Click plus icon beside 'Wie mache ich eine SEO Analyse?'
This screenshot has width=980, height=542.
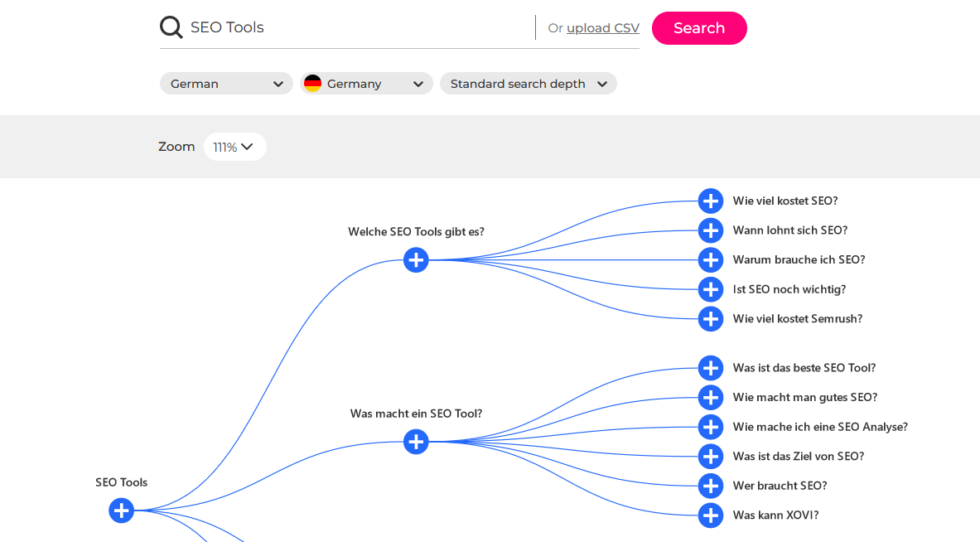(711, 427)
